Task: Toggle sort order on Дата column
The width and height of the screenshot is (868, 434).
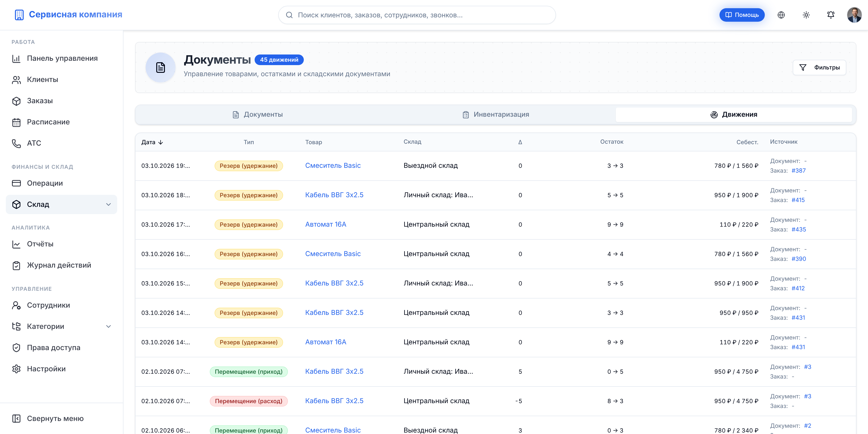Action: 152,142
